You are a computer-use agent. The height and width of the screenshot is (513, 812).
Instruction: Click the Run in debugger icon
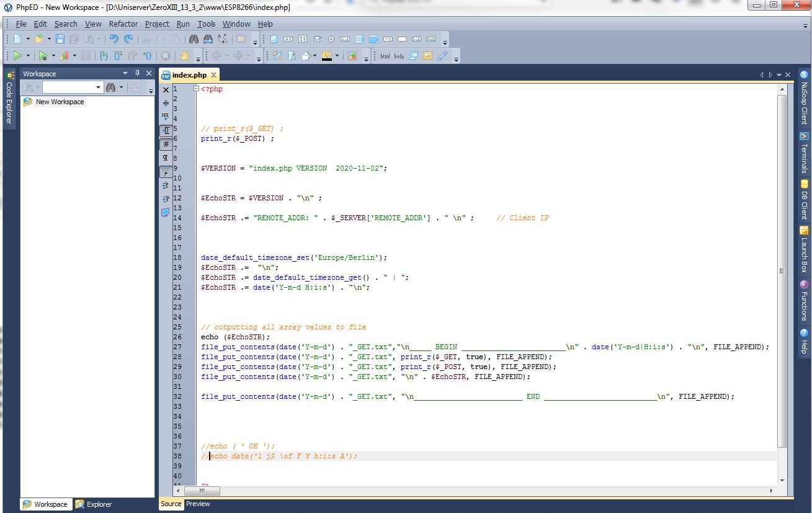pos(43,56)
